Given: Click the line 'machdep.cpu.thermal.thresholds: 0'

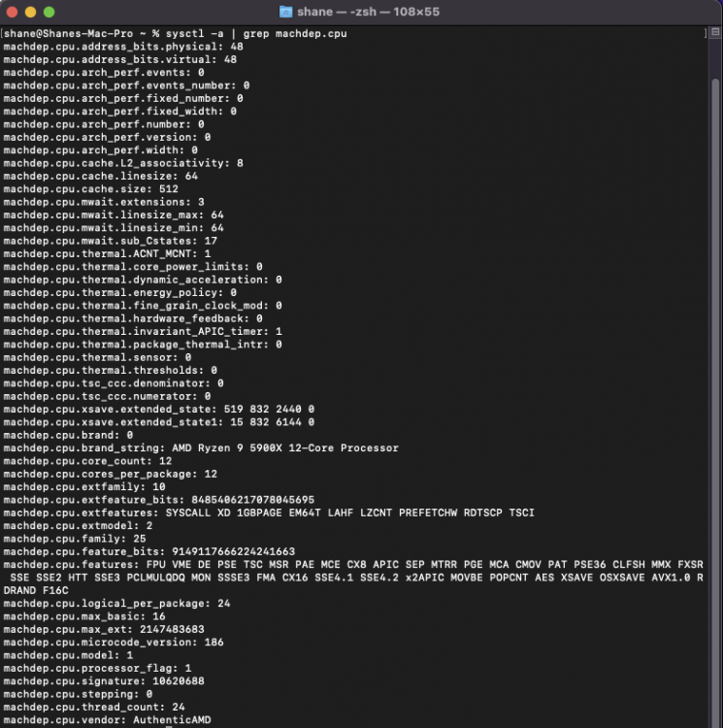Looking at the screenshot, I should tap(110, 371).
